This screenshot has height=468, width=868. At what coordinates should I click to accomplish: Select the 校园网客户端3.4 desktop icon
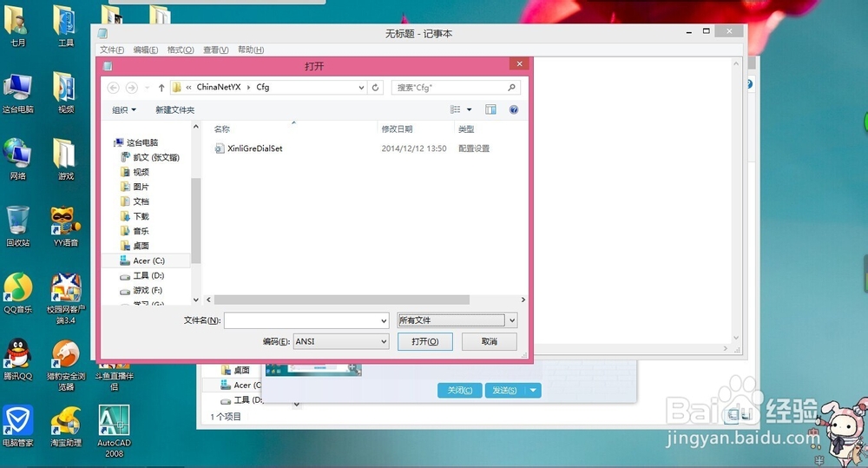click(65, 298)
